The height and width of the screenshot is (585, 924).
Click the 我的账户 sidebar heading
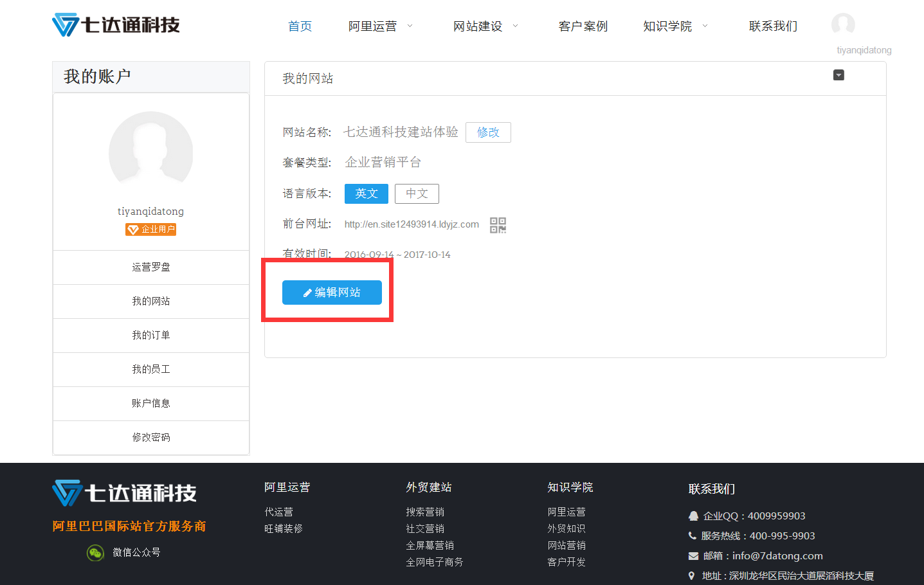pyautogui.click(x=97, y=76)
